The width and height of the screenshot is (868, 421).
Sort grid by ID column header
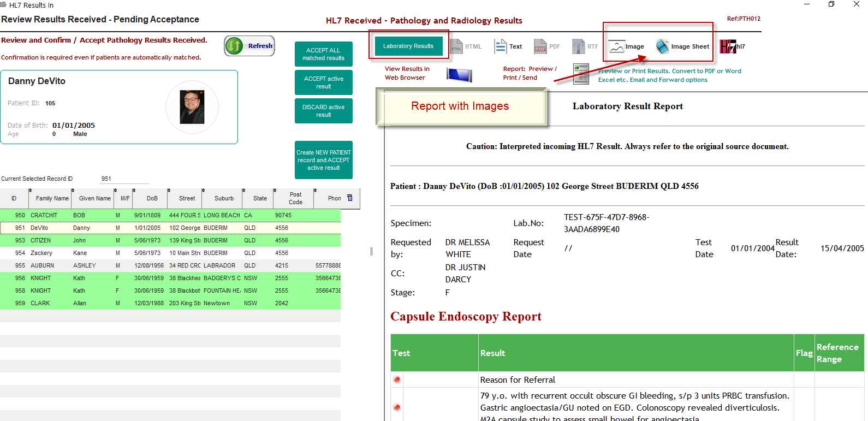tap(14, 198)
